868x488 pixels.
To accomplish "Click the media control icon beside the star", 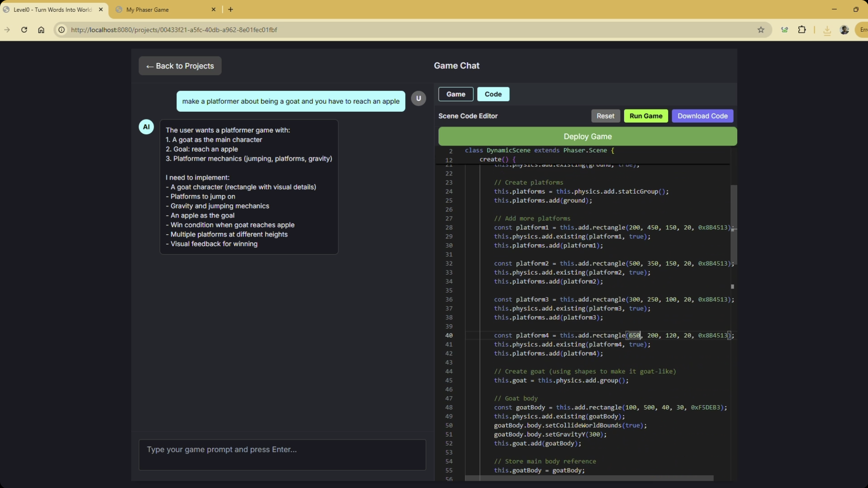I will 784,30.
